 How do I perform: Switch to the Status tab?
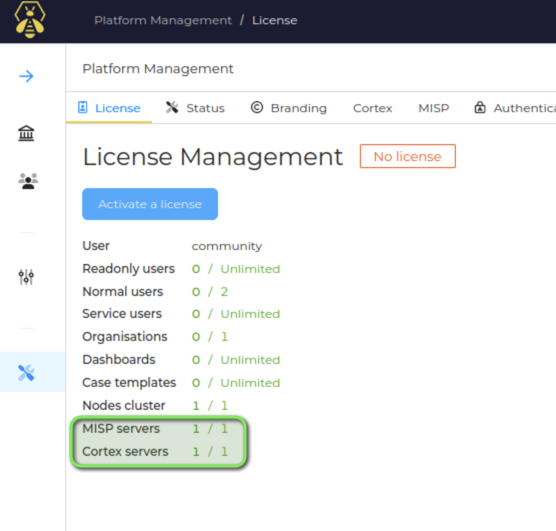[195, 108]
